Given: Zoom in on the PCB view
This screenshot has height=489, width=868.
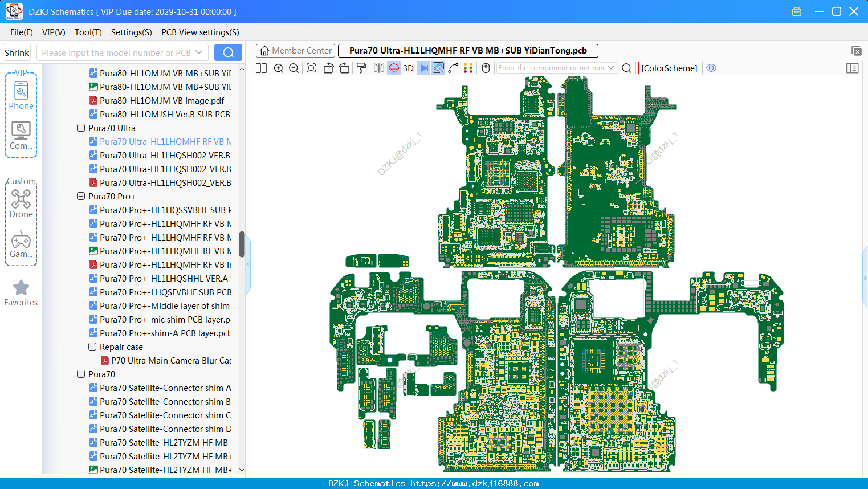Looking at the screenshot, I should [279, 68].
